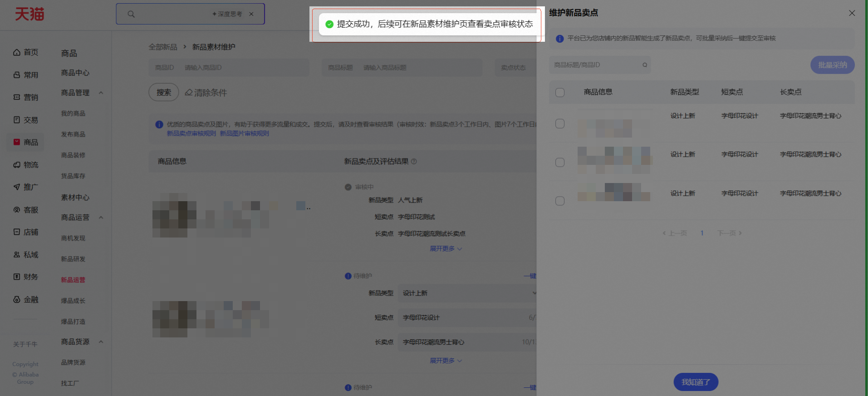Screen dimensions: 868x396
Task: Open the 常用 sidebar item
Action: pyautogui.click(x=26, y=75)
